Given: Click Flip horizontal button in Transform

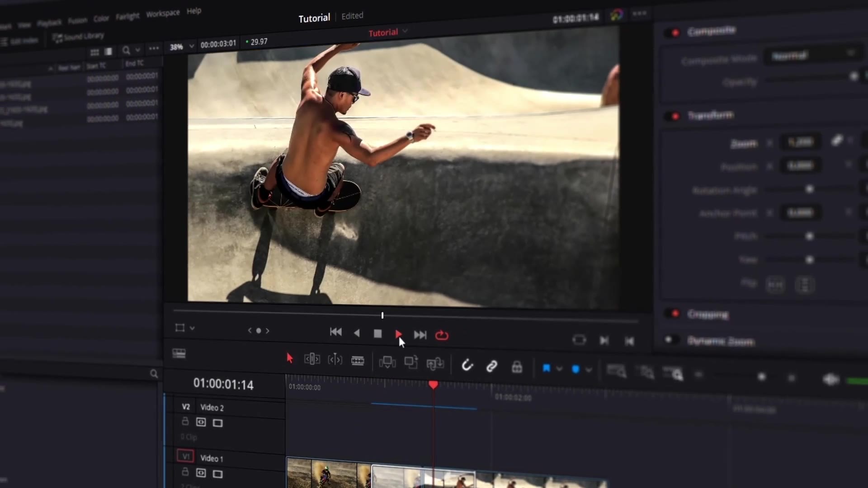Looking at the screenshot, I should (x=775, y=285).
